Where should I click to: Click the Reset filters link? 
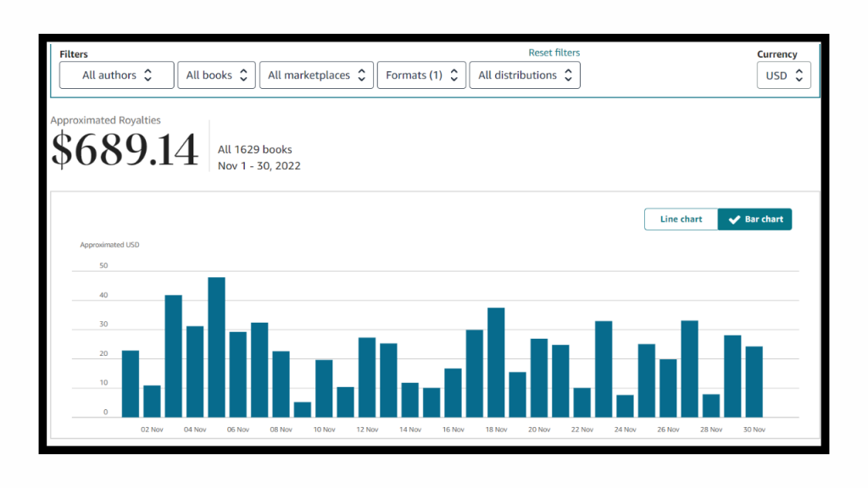click(554, 53)
